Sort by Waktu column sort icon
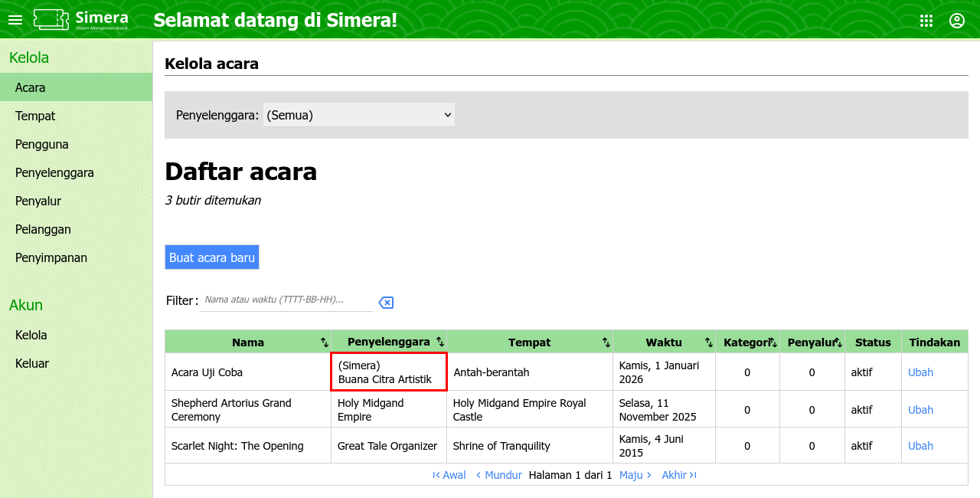The height and width of the screenshot is (498, 980). coord(709,342)
